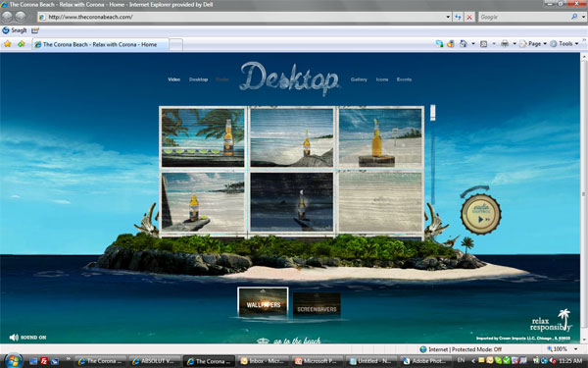
Task: Expand the address bar history dropdown
Action: point(448,17)
